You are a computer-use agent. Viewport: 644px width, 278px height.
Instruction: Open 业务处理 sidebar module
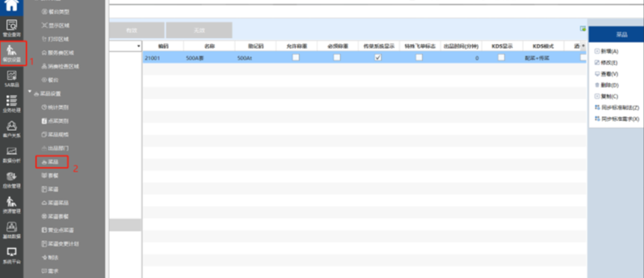coord(12,103)
